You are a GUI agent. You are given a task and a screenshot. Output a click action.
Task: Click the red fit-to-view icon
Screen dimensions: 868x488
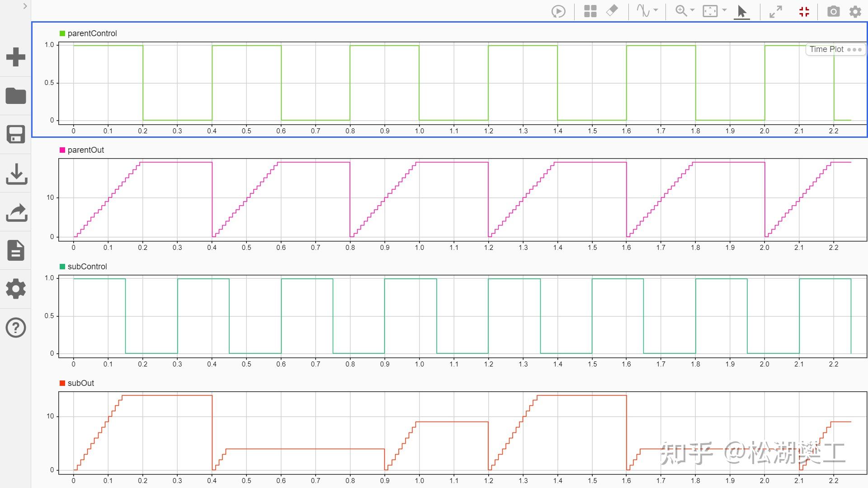click(x=804, y=11)
